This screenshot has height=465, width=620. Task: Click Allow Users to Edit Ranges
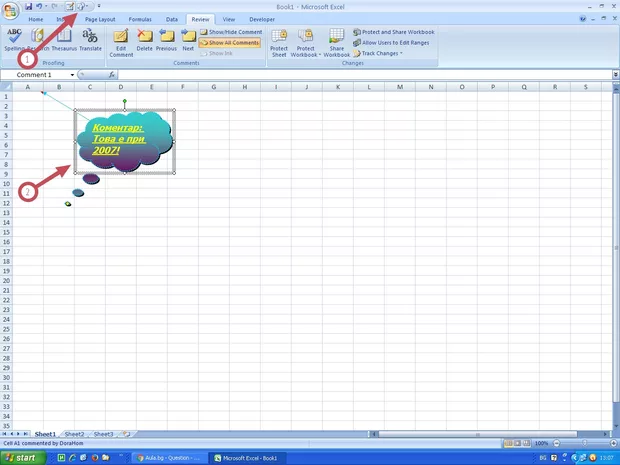click(x=397, y=43)
